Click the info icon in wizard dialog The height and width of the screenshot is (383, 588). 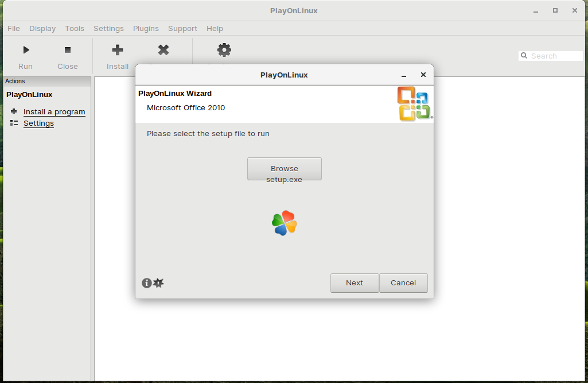coord(147,283)
